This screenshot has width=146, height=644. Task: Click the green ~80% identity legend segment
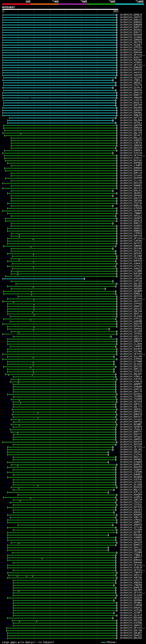tap(101, 4)
